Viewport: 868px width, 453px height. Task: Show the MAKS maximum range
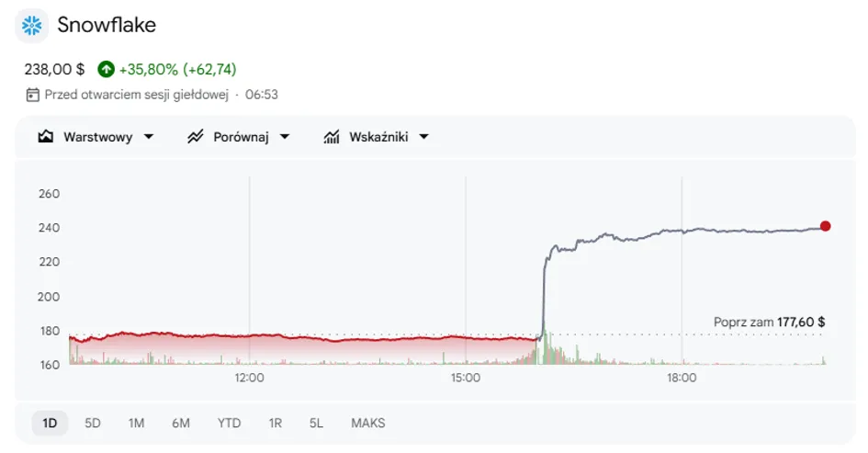point(367,423)
